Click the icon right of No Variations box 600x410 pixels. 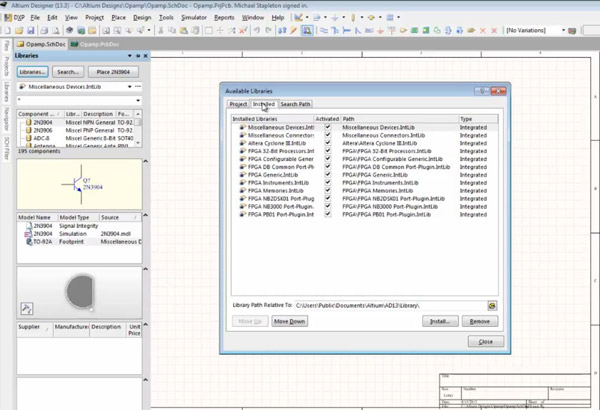572,30
